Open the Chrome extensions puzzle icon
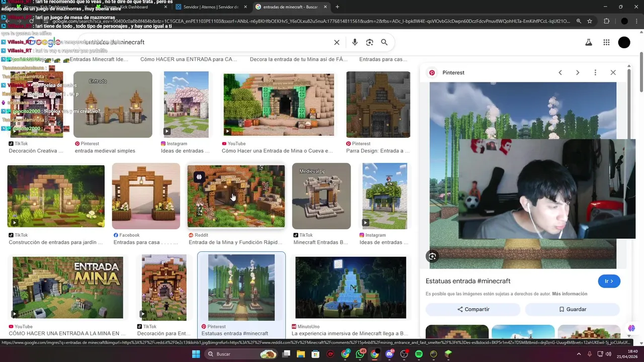 pos(606,21)
